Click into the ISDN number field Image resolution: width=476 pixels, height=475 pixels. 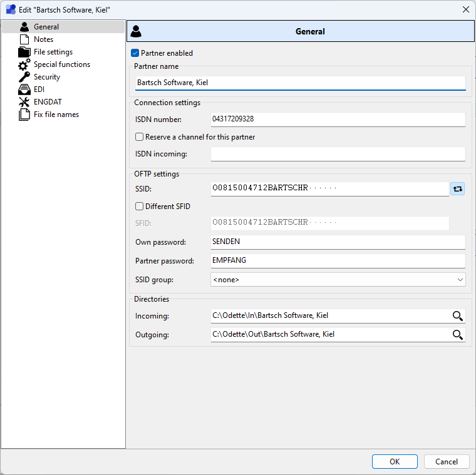click(338, 119)
